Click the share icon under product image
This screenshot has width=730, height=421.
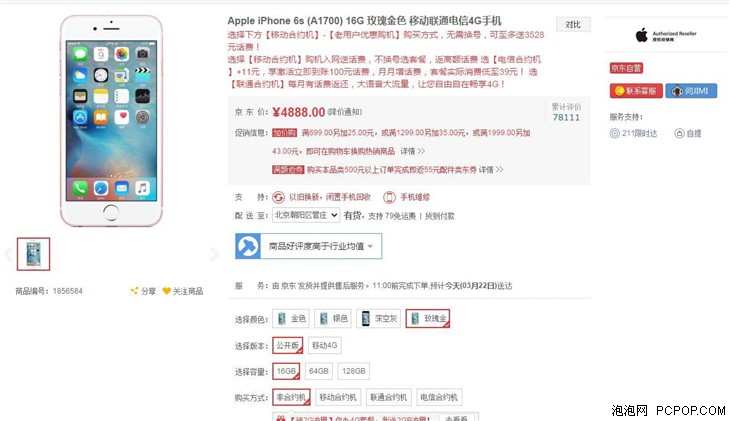pos(134,291)
